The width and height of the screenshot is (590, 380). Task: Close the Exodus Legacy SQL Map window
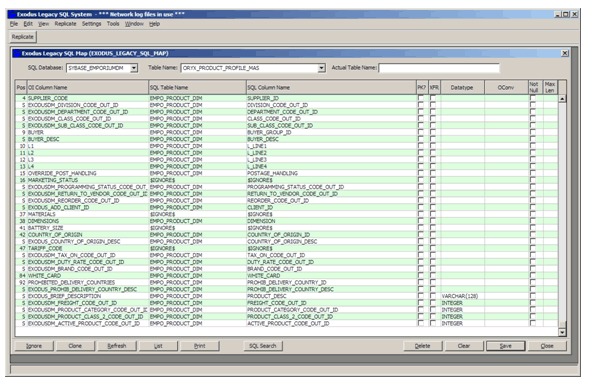565,53
